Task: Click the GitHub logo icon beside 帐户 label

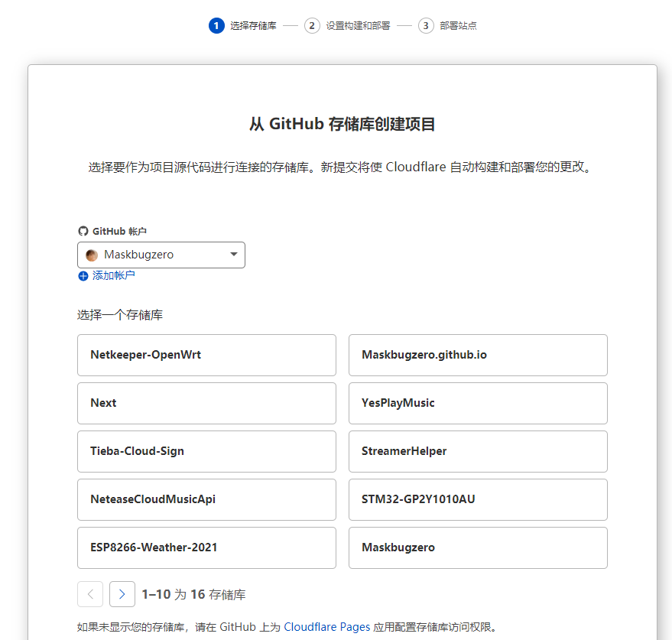Action: (83, 230)
